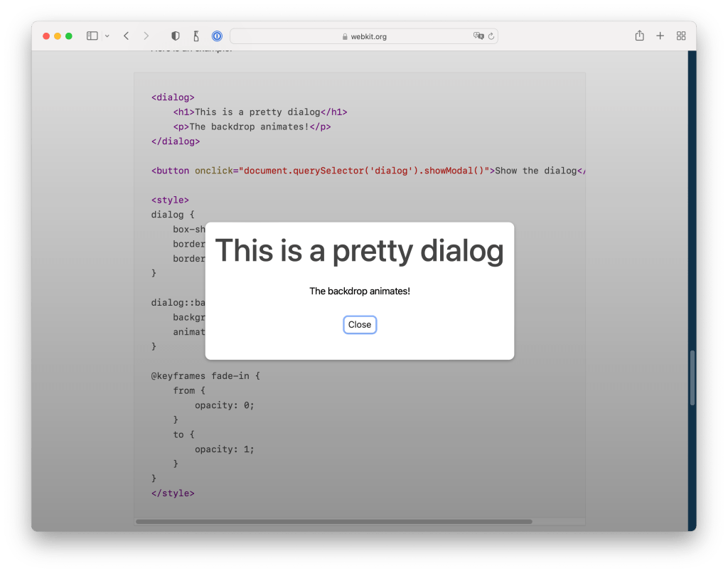
Task: Show the Safari sidebar
Action: pyautogui.click(x=92, y=36)
